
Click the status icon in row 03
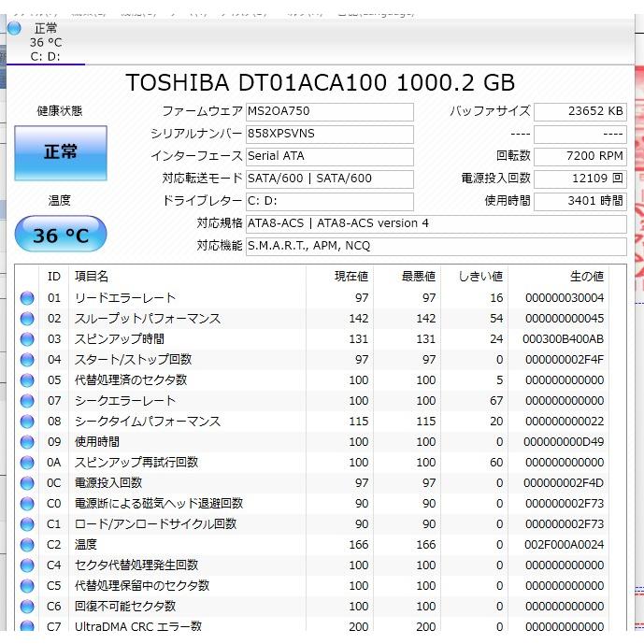27,339
